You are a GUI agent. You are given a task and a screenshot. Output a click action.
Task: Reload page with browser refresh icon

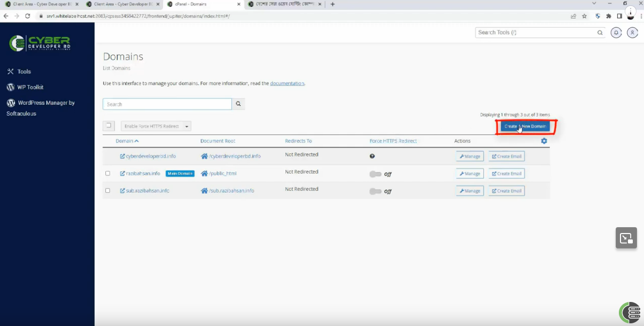(x=28, y=16)
